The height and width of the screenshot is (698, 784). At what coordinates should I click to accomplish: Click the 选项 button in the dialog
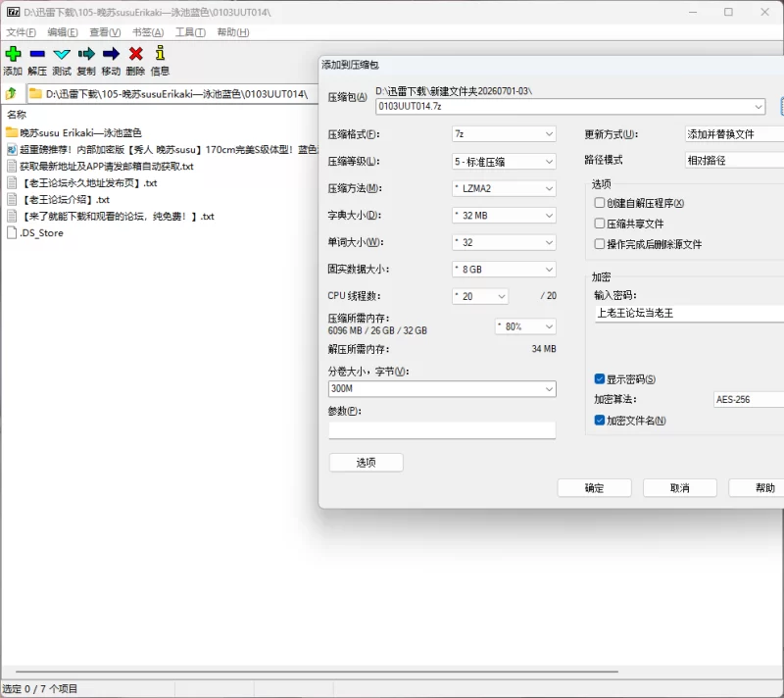[x=366, y=463]
